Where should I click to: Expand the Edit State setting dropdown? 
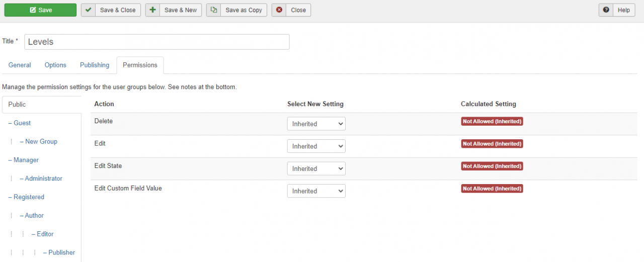316,168
